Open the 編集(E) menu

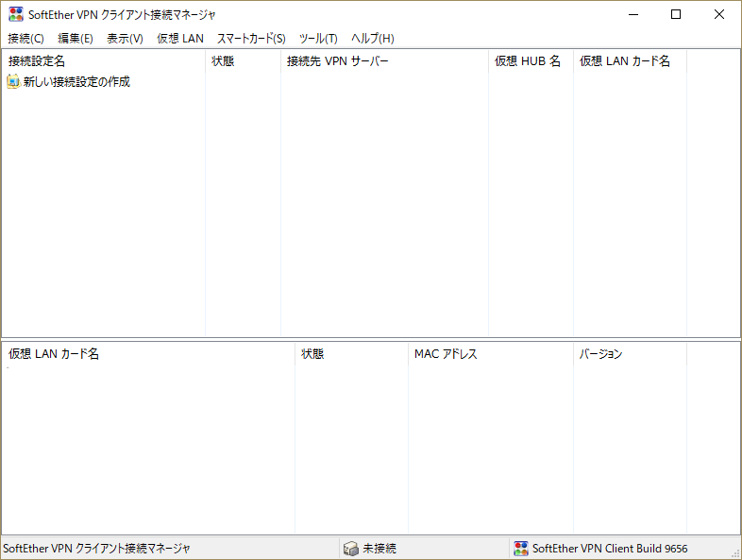[x=76, y=39]
